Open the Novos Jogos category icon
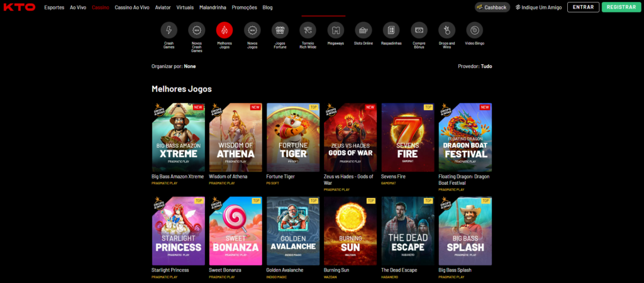Screen dimensions: 644x283 (252, 30)
